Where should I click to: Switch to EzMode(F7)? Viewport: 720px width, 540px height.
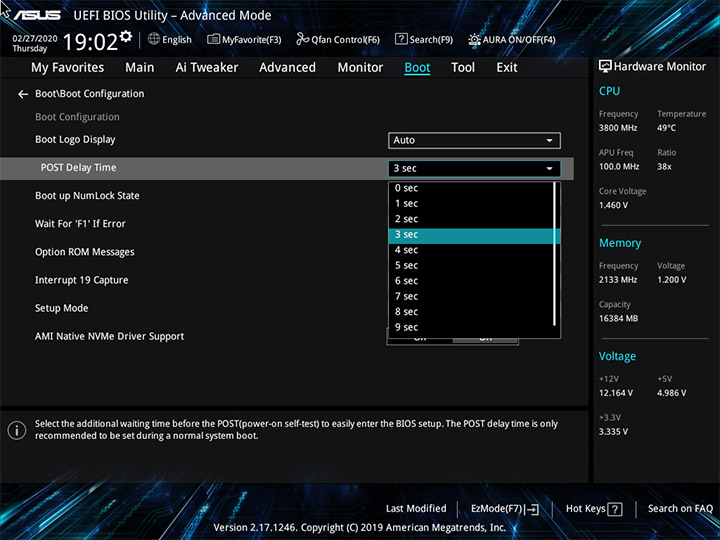[x=505, y=509]
